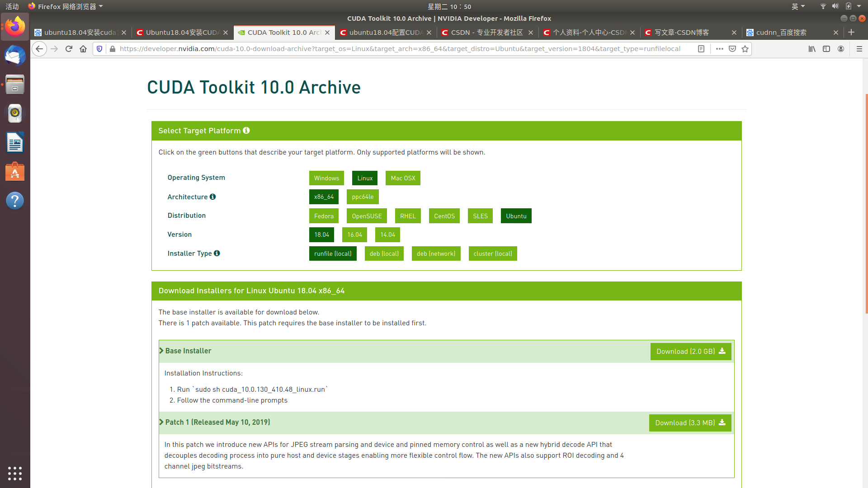Switch distribution to CentOS

tap(444, 216)
